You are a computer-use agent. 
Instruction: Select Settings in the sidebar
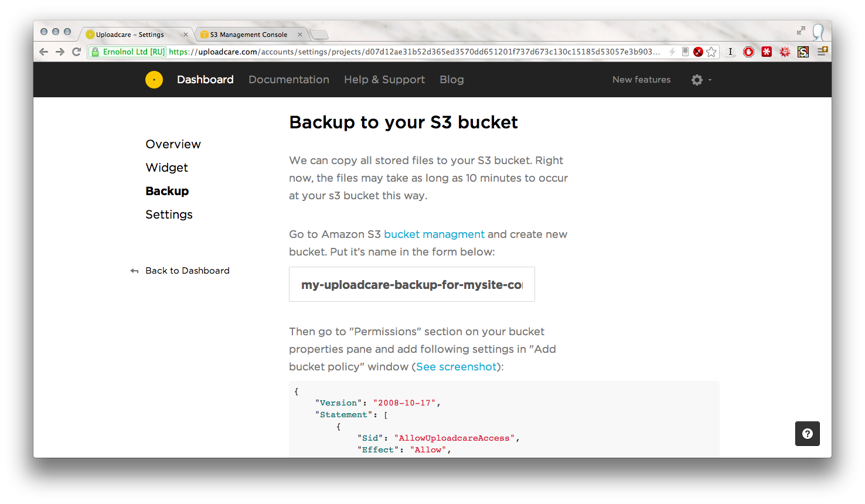pyautogui.click(x=169, y=214)
